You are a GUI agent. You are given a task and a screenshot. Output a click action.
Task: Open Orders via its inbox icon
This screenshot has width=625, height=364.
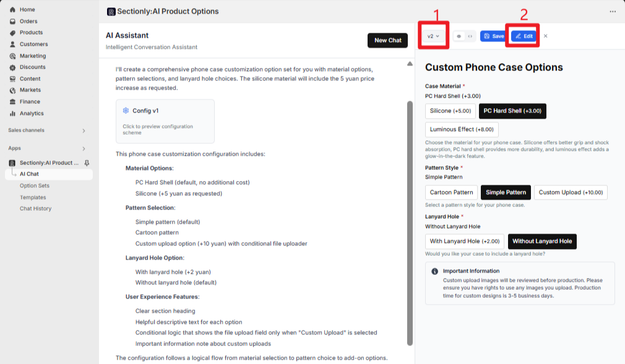pos(13,21)
